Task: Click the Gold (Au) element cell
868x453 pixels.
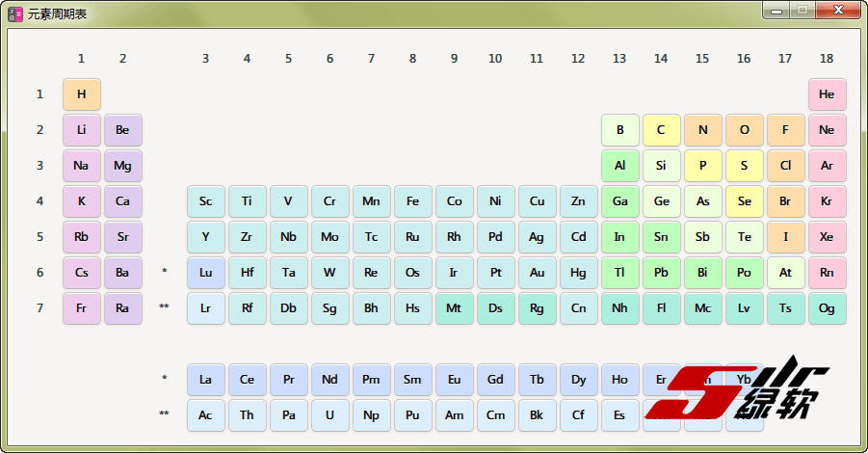Action: click(537, 273)
